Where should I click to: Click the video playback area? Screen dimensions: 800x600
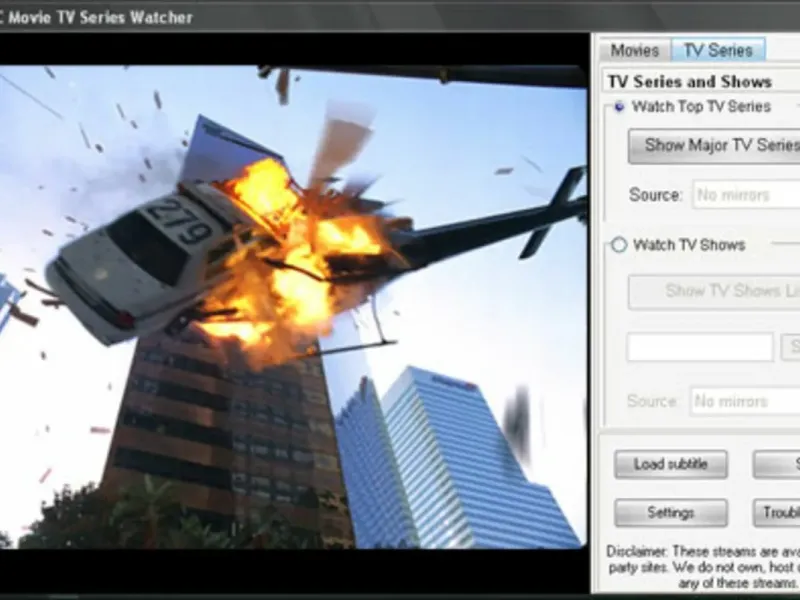click(x=293, y=307)
